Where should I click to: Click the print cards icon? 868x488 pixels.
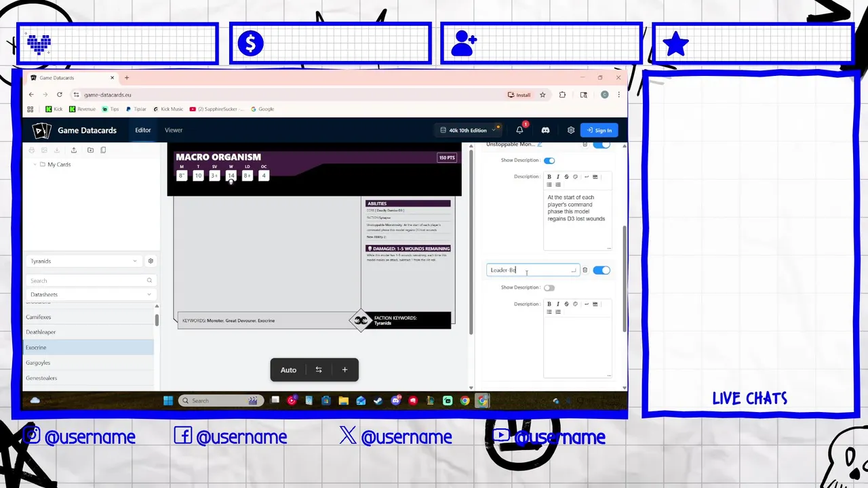(x=31, y=150)
